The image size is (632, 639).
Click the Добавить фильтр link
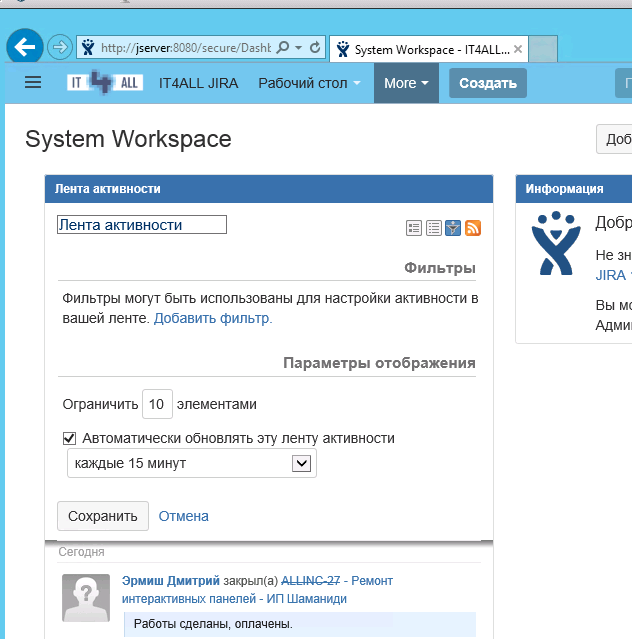(x=213, y=318)
